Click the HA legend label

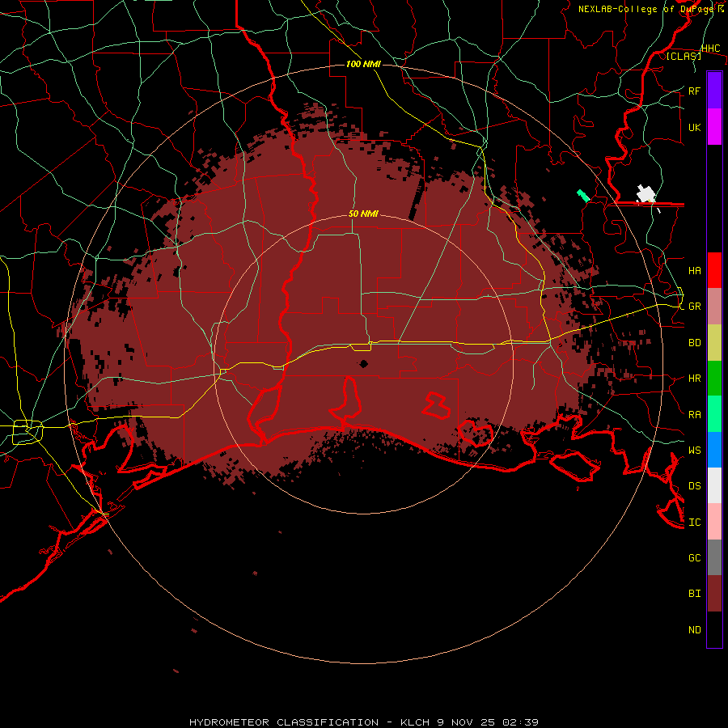(x=694, y=270)
